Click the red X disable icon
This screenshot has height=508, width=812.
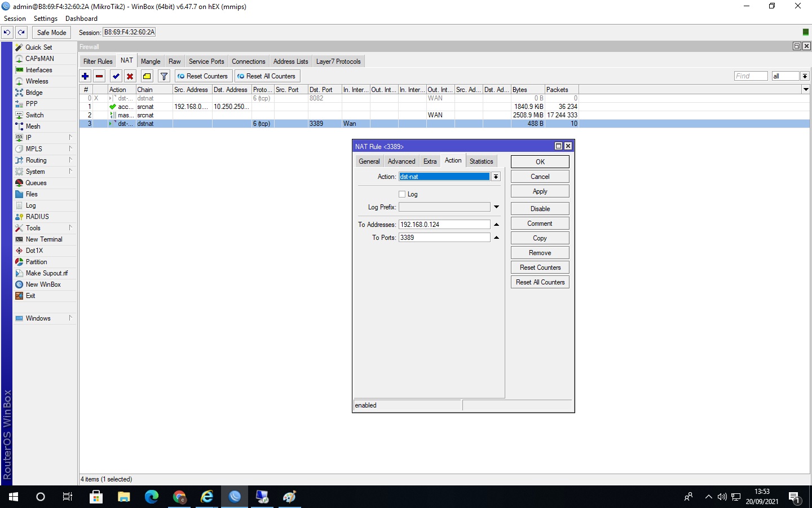pos(130,76)
